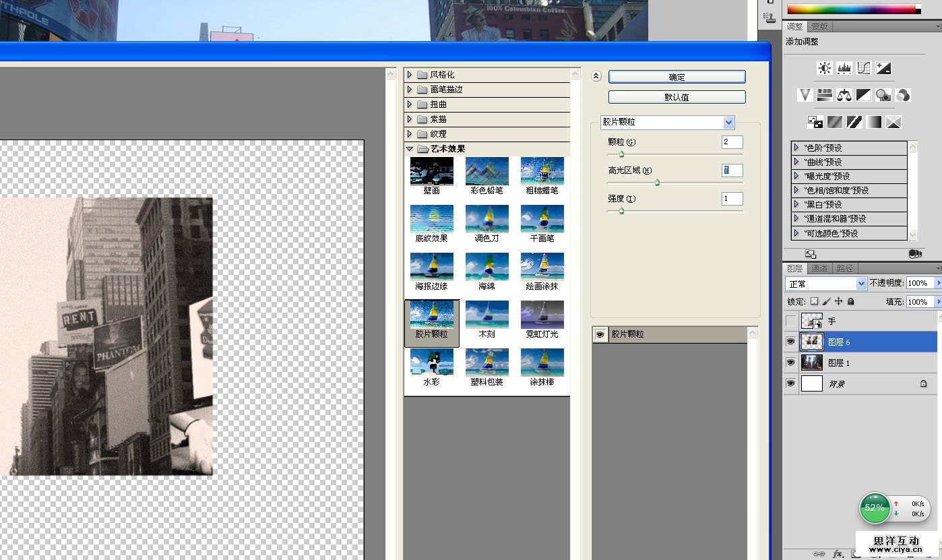Select the Color Balance scales icon
This screenshot has width=942, height=560.
844,95
